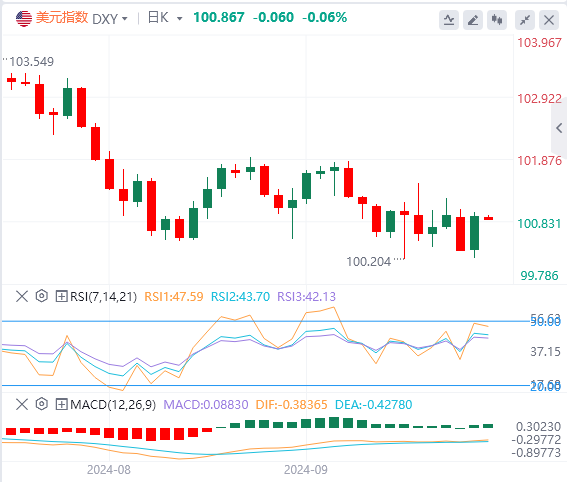Collapse the chart with shrink arrows icon

tap(525, 20)
